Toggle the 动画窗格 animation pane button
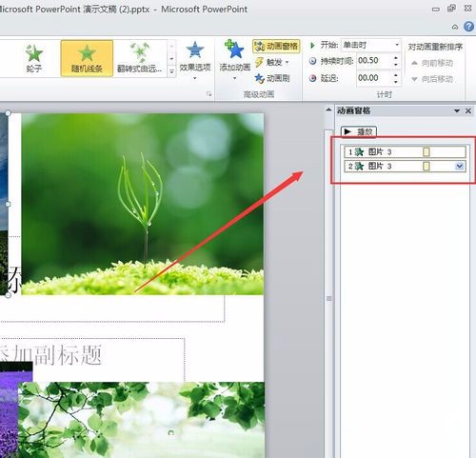The width and height of the screenshot is (476, 458). click(276, 47)
